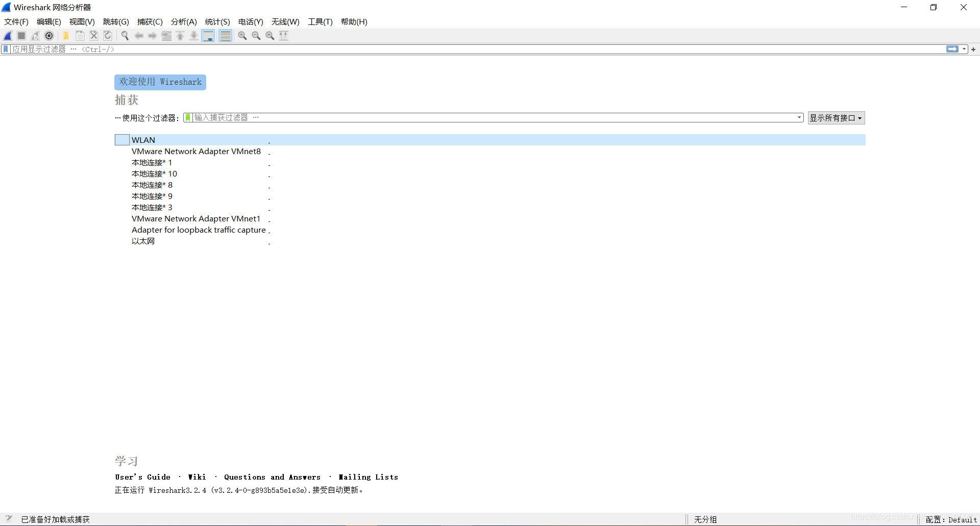980x526 pixels.
Task: Select the 本地连接* 1 interface
Action: [x=490, y=163]
